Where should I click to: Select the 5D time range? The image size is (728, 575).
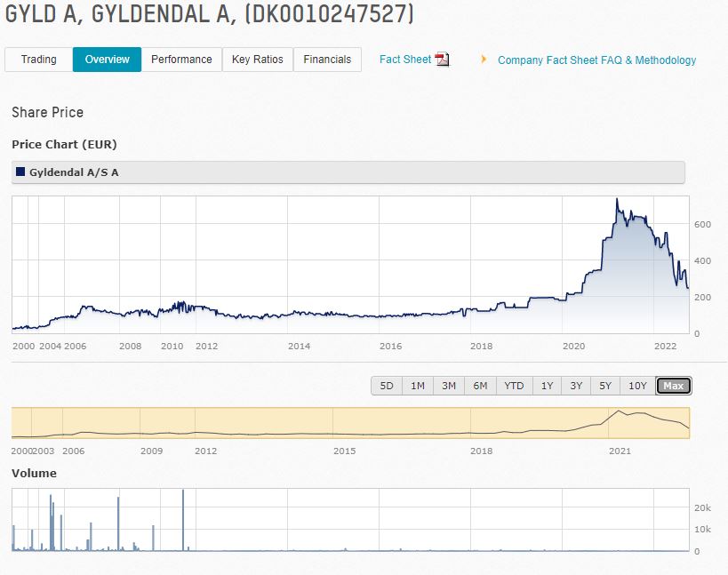(387, 386)
